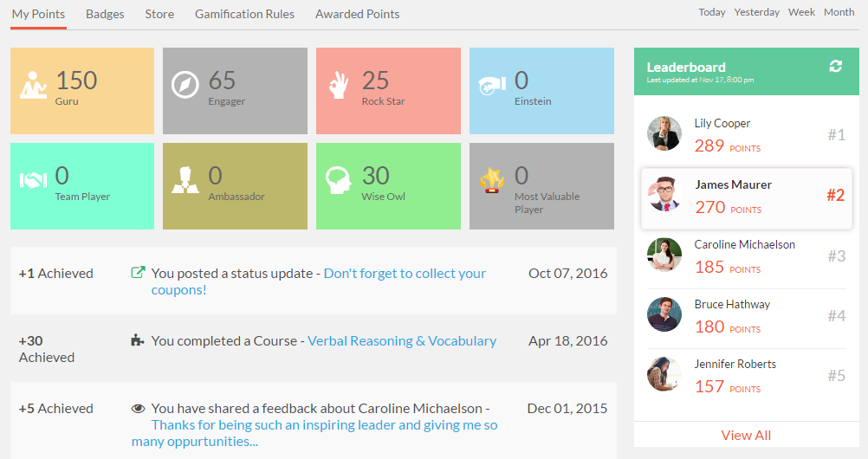Click the Ambassador figure icon

coord(185,180)
